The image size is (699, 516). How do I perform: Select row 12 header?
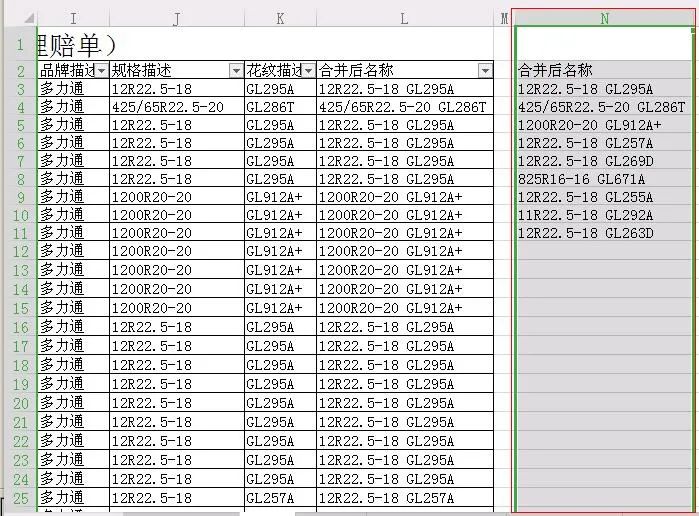tap(21, 251)
